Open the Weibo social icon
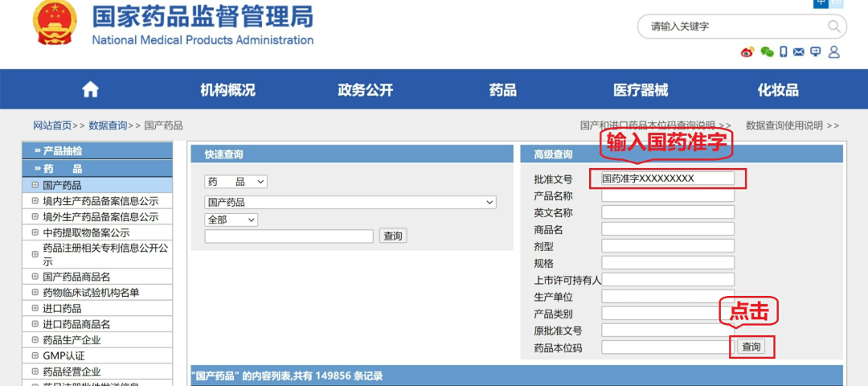This screenshot has width=868, height=386. (x=747, y=52)
